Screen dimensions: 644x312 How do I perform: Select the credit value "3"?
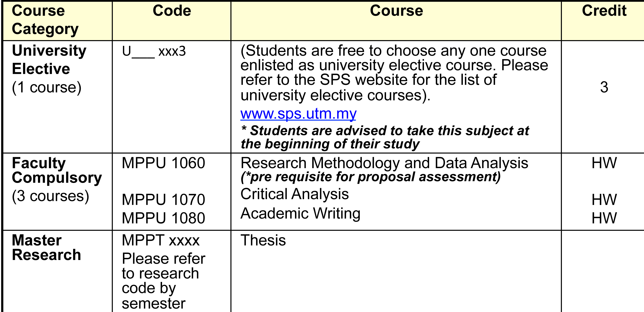604,87
